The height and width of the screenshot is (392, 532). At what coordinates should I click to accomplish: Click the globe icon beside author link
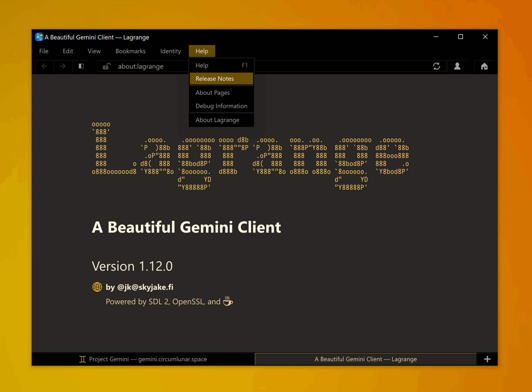pyautogui.click(x=97, y=287)
